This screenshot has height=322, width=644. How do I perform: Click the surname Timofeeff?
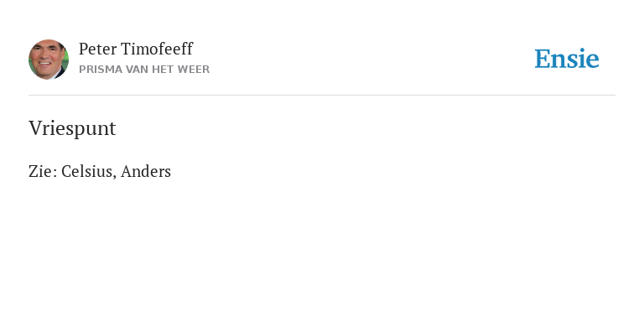coord(157,49)
